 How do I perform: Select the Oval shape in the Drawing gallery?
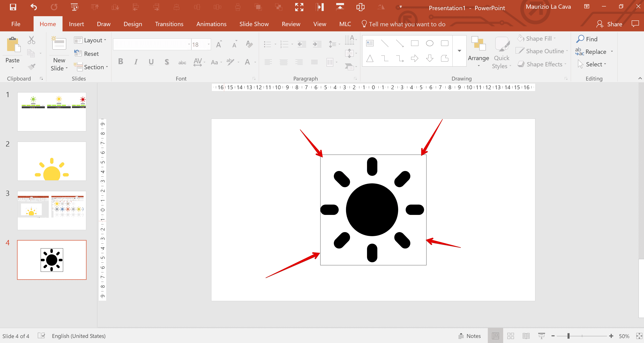430,43
